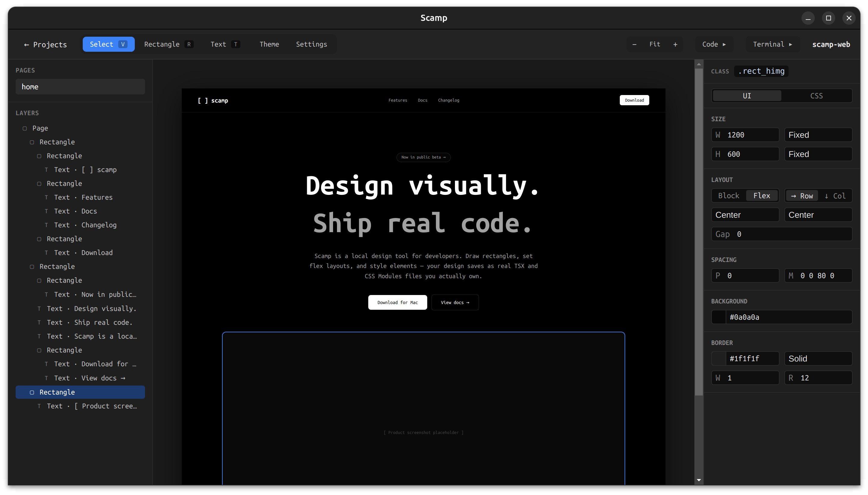Viewport: 868px width, 495px height.
Task: Switch to the CSS tab in the inspector
Action: (816, 96)
